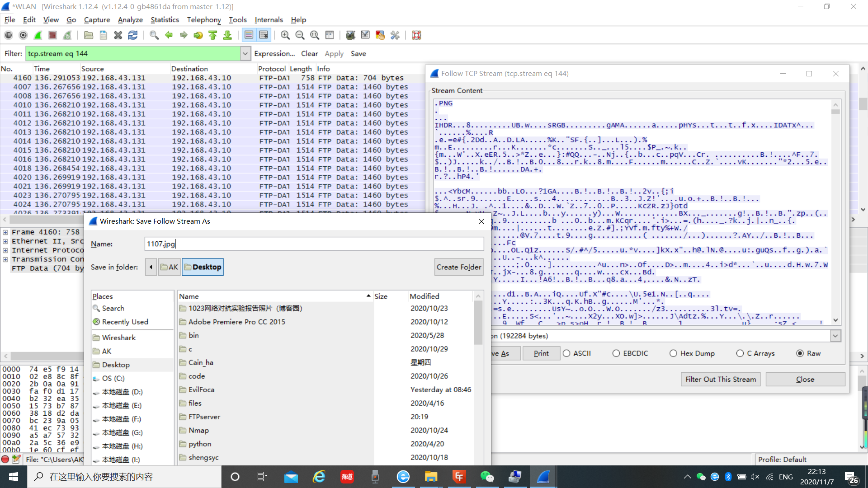Open the coloring rules icon
Viewport: 868px width, 488px height.
[380, 35]
